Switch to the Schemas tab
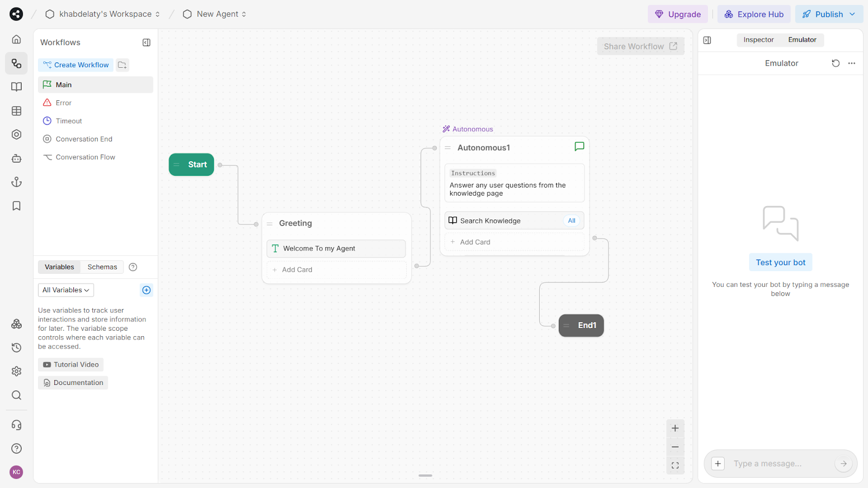This screenshot has width=868, height=488. coord(102,267)
